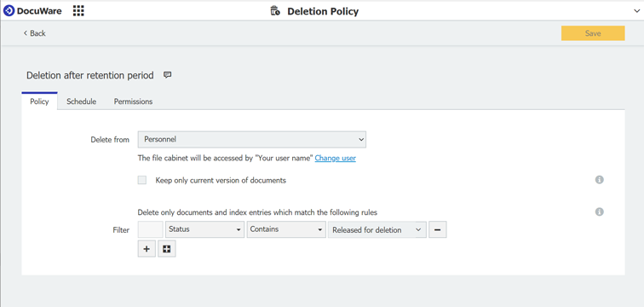Open the DocuWare apps grid menu
Viewport: 644px width, 307px height.
tap(78, 11)
